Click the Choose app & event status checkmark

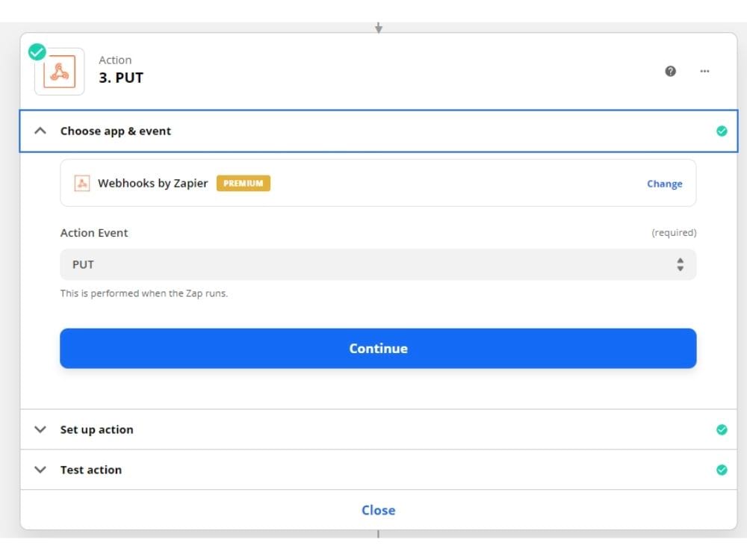click(722, 131)
